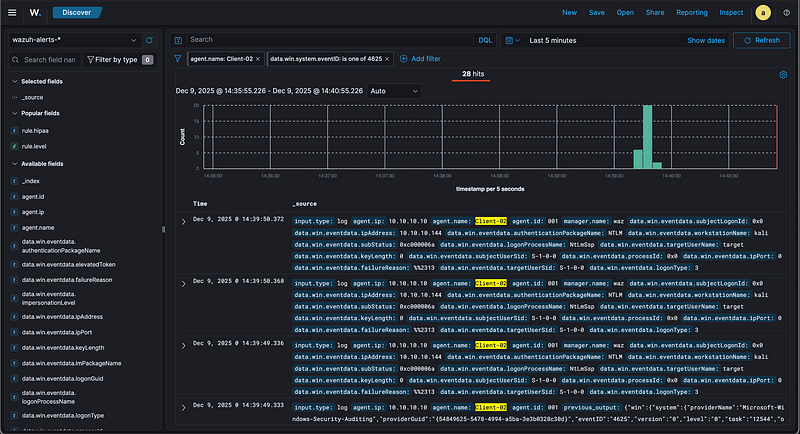The image size is (800, 434).
Task: Select the data.win.eventdata.logonGuid field
Action: click(x=62, y=379)
